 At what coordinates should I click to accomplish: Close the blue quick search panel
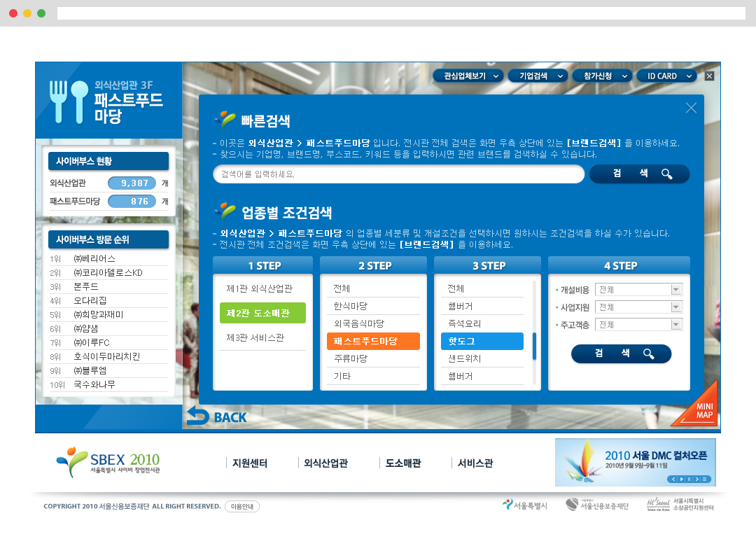[x=691, y=108]
